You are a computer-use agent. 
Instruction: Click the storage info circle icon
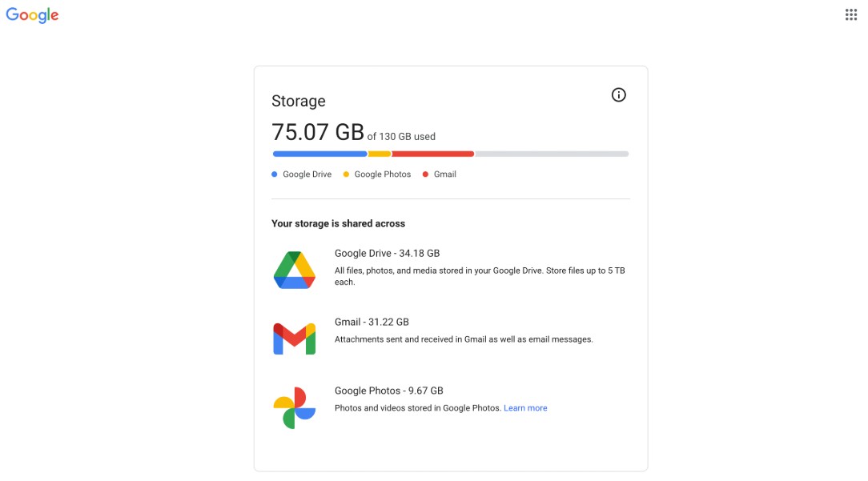618,95
